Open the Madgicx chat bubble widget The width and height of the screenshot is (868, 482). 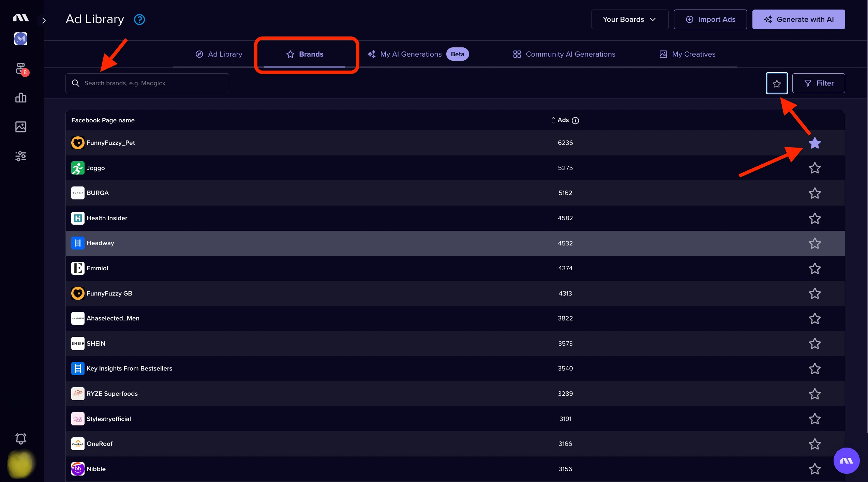(x=846, y=461)
